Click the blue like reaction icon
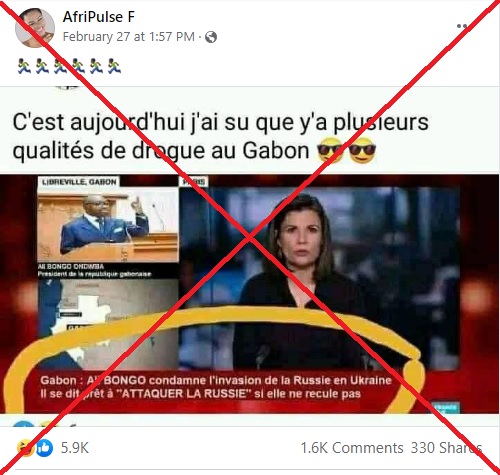The height and width of the screenshot is (475, 500). pyautogui.click(x=44, y=448)
